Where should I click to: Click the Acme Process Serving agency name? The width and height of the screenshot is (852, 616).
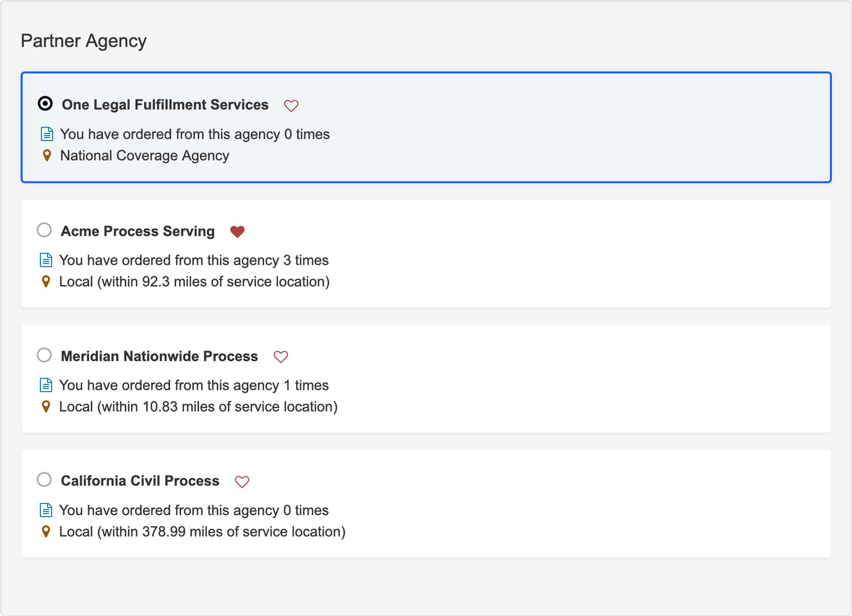click(138, 231)
